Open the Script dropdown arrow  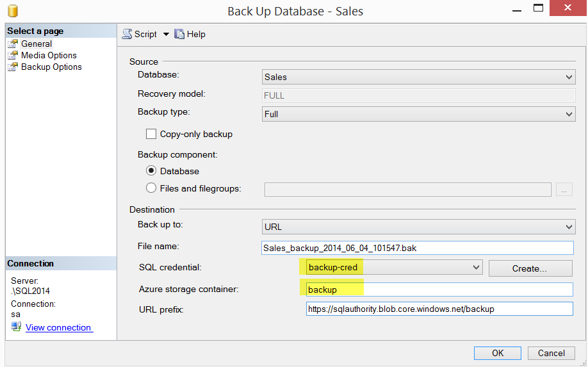(x=166, y=34)
